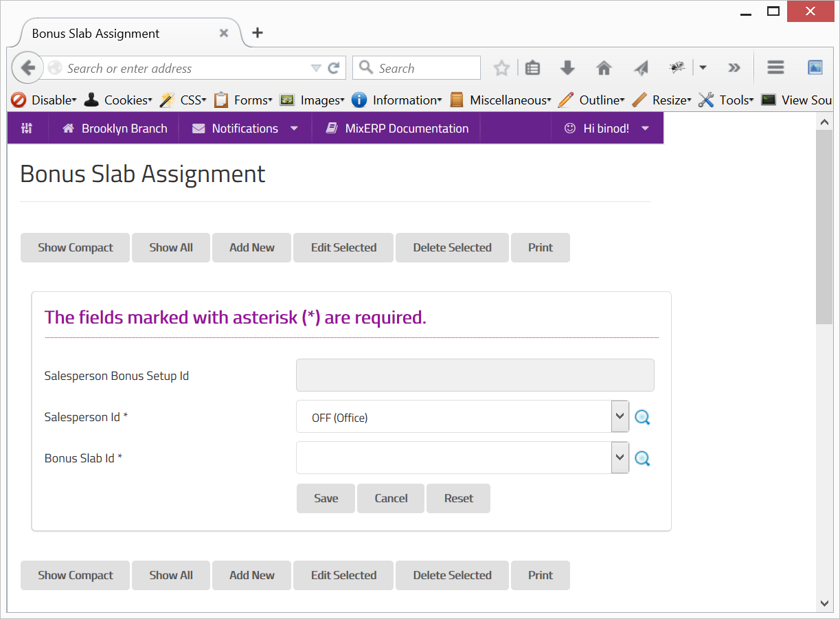Click the top Edit Selected button
Viewport: 840px width, 619px height.
343,248
